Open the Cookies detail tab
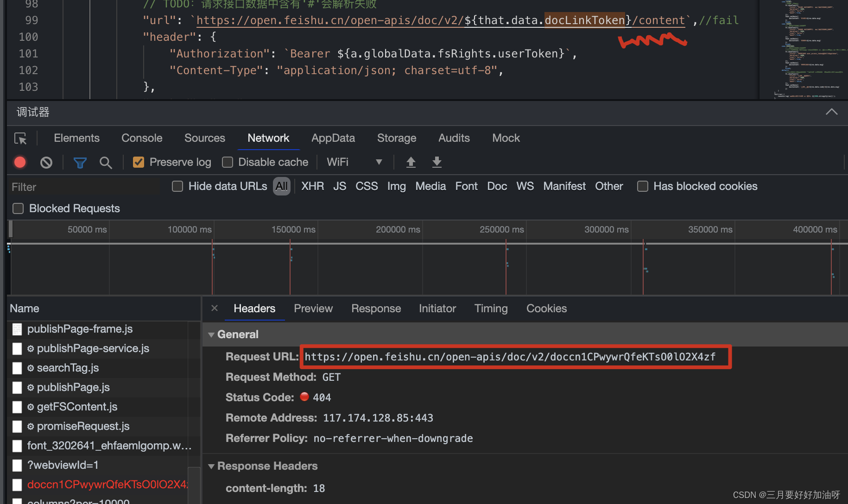The image size is (848, 504). 547,309
